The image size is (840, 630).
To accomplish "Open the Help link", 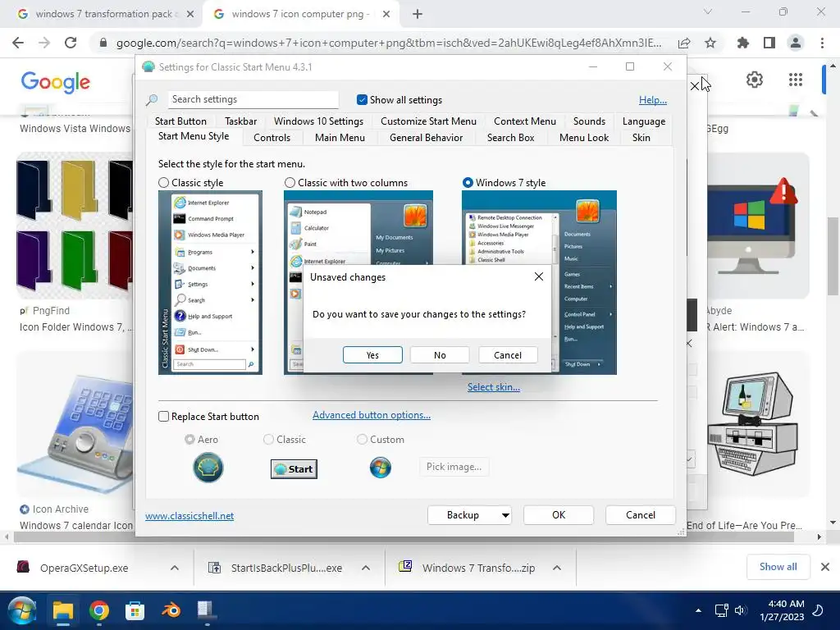I will (652, 99).
